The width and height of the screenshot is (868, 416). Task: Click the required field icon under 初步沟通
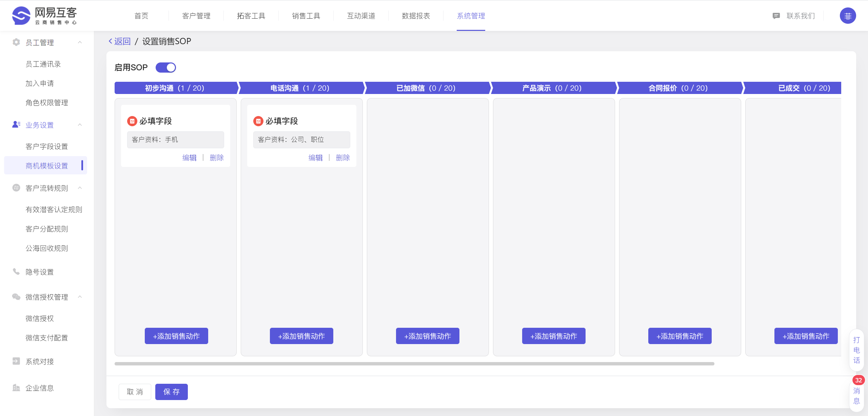tap(132, 121)
